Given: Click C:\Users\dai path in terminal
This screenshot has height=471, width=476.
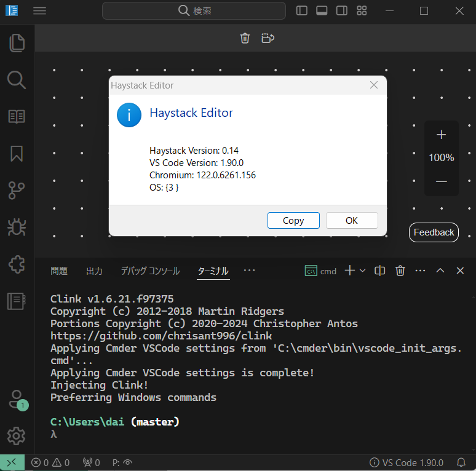Looking at the screenshot, I should pyautogui.click(x=87, y=422).
